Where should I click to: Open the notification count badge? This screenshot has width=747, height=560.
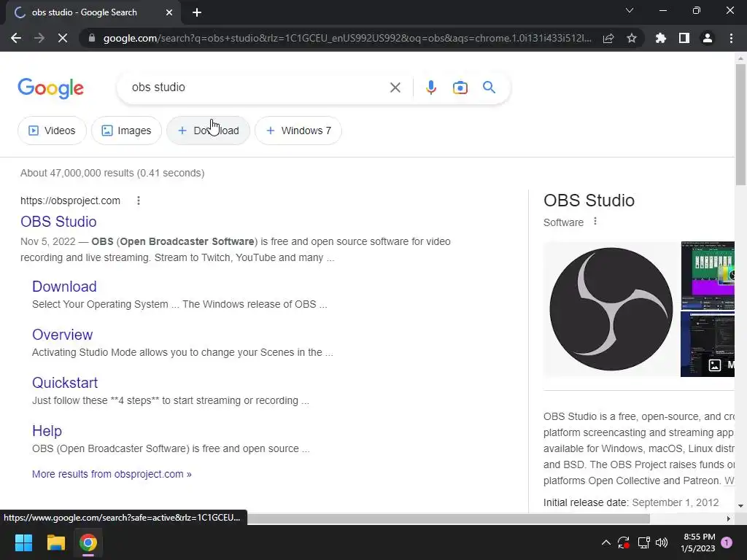coord(727,542)
